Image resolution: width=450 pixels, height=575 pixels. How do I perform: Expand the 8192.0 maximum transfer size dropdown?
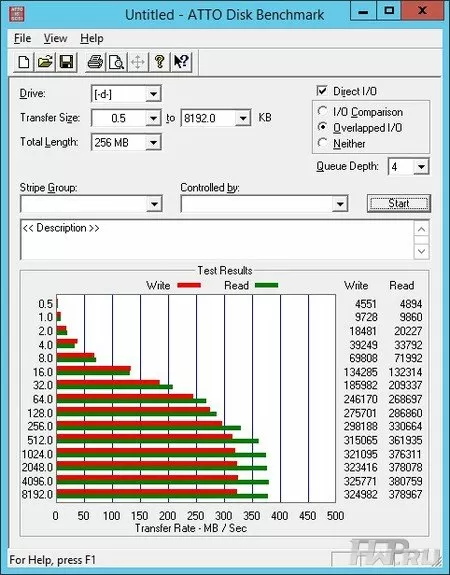pos(243,118)
